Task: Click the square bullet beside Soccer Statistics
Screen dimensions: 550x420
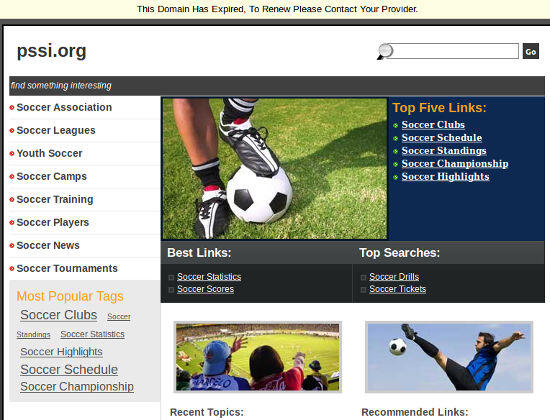Action: pos(171,278)
